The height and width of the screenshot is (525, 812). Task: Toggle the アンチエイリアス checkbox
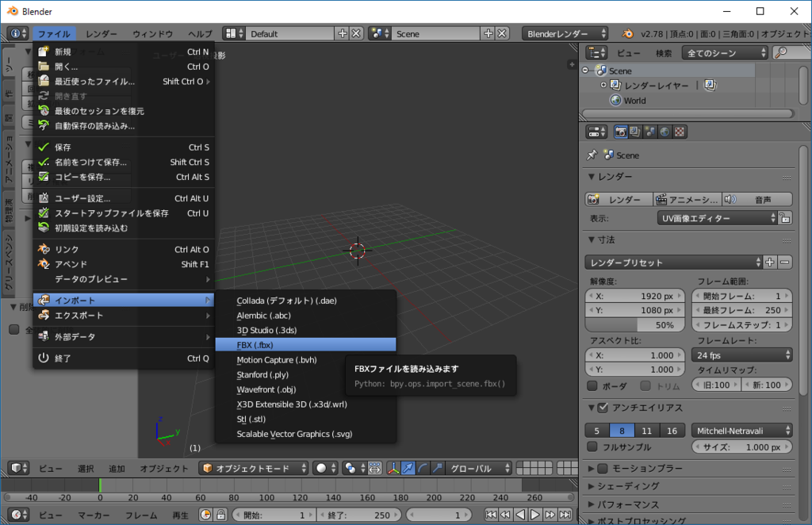tap(603, 408)
